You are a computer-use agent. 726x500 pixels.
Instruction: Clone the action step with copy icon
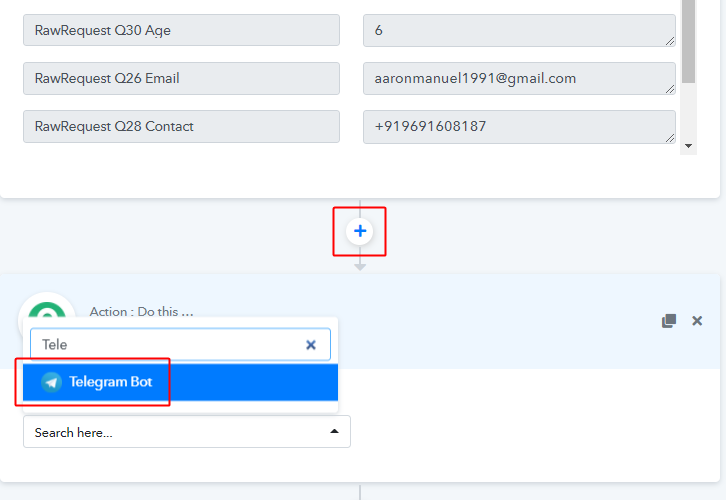coord(669,320)
